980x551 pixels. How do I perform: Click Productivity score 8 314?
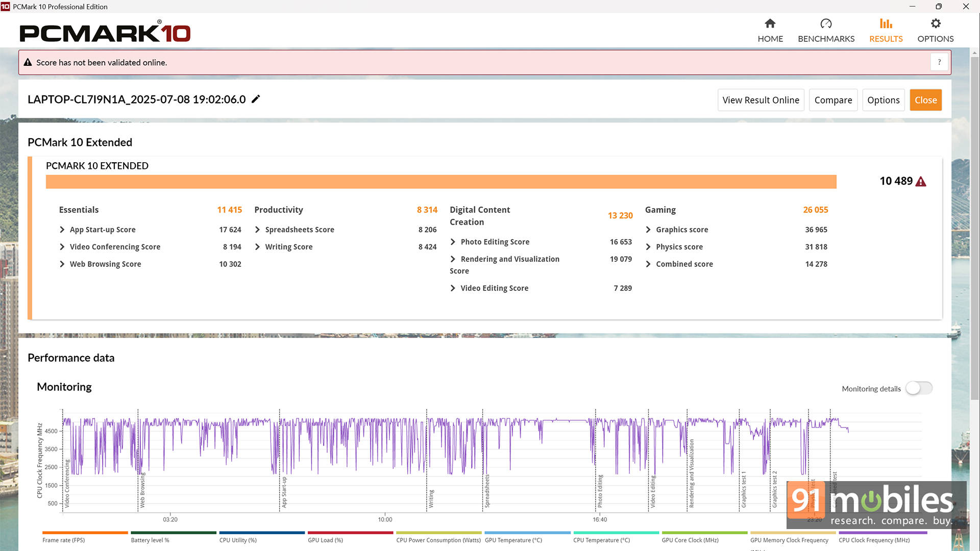click(427, 210)
